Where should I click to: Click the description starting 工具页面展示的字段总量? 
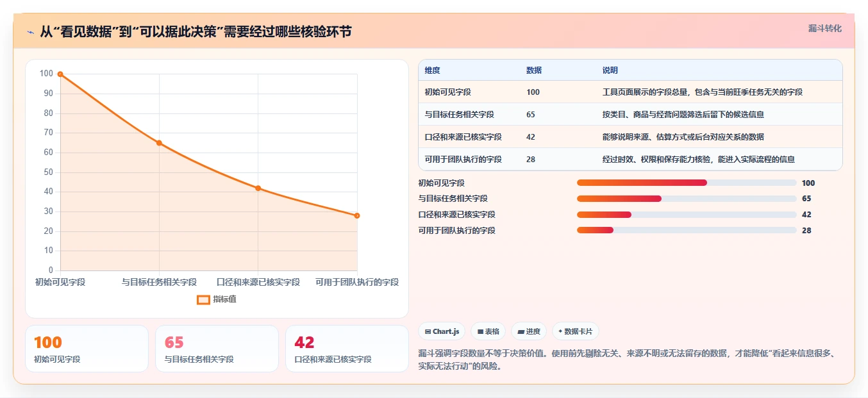click(x=702, y=92)
